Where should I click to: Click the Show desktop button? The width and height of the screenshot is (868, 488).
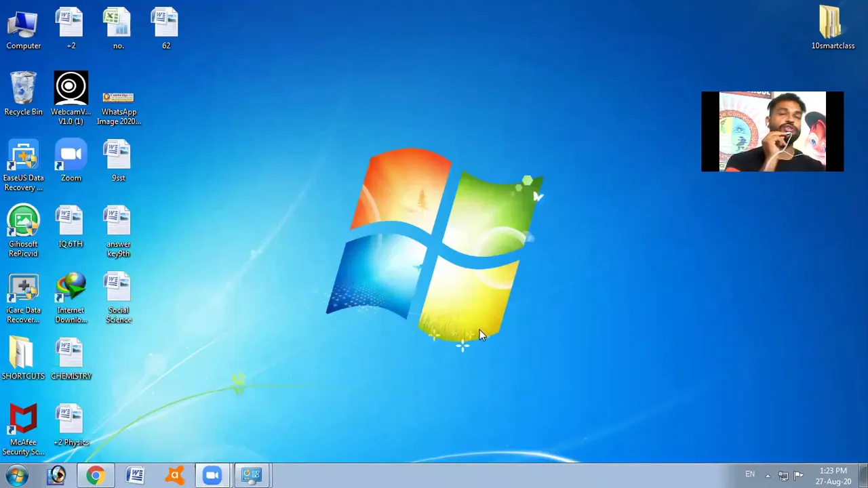(x=863, y=475)
